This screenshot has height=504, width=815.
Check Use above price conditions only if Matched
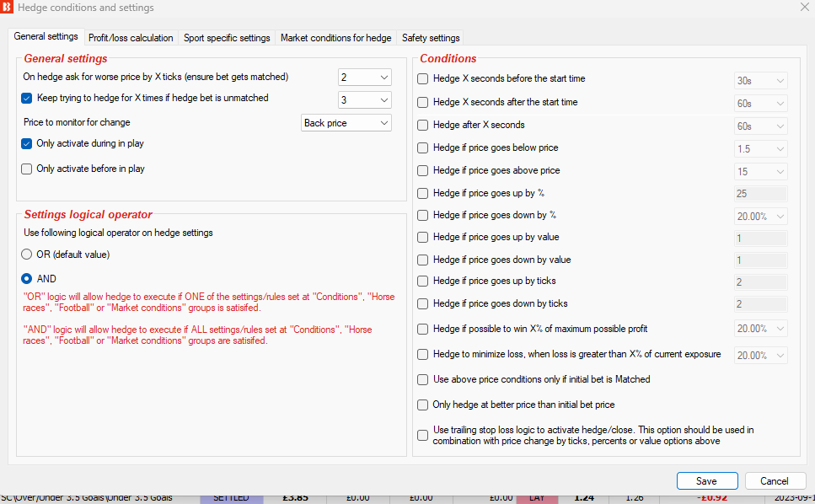coord(423,380)
